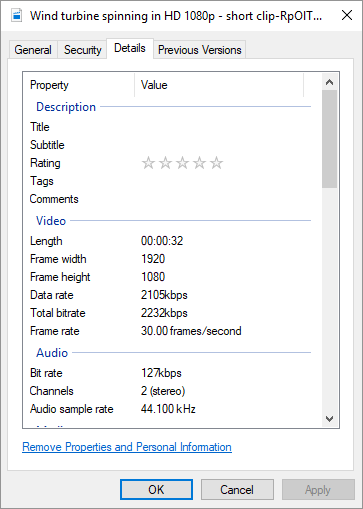Select the 30.00 frames/second value

pyautogui.click(x=191, y=331)
